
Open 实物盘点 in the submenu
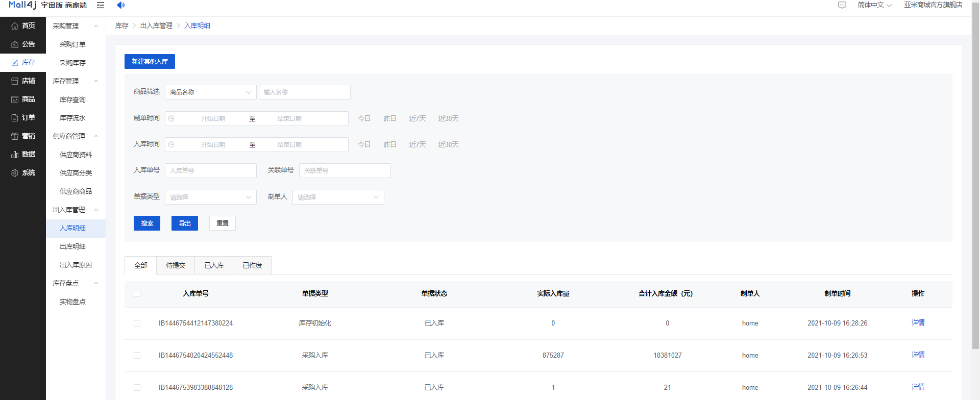(x=76, y=302)
